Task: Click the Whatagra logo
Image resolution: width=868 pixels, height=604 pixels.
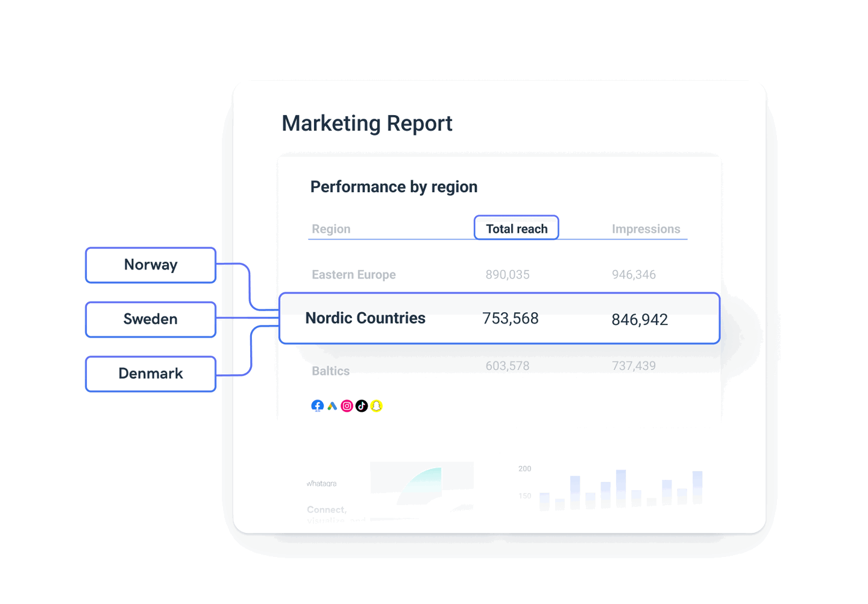Action: [321, 483]
